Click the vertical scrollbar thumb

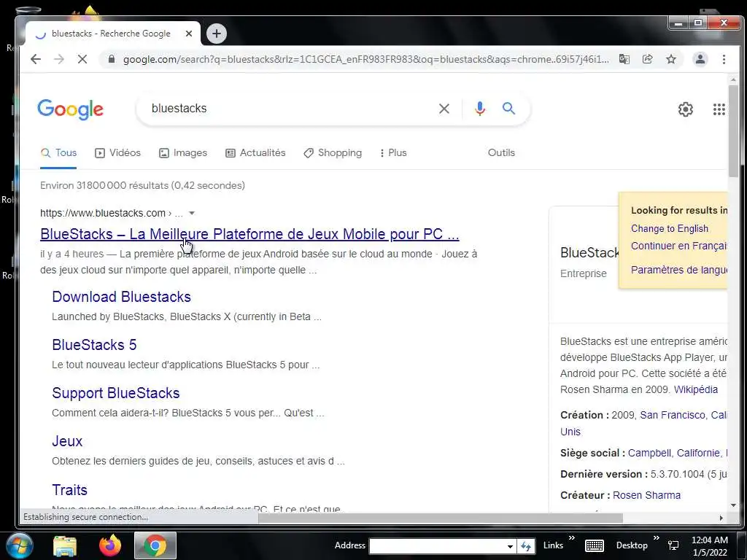pos(733,131)
